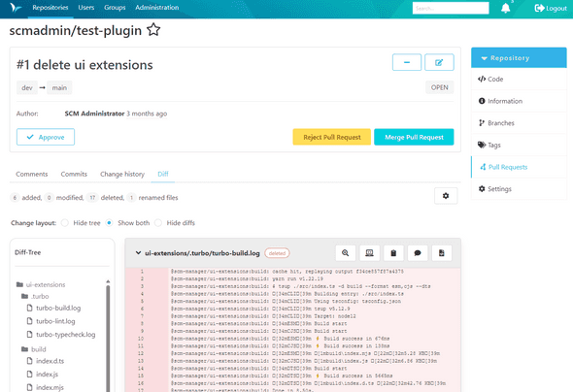
Task: Switch to the Commits tab
Action: click(74, 174)
